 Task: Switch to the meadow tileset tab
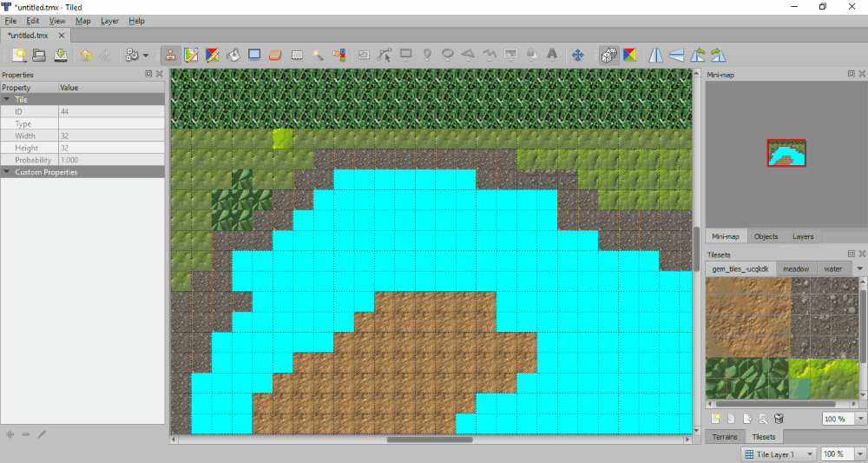[796, 269]
